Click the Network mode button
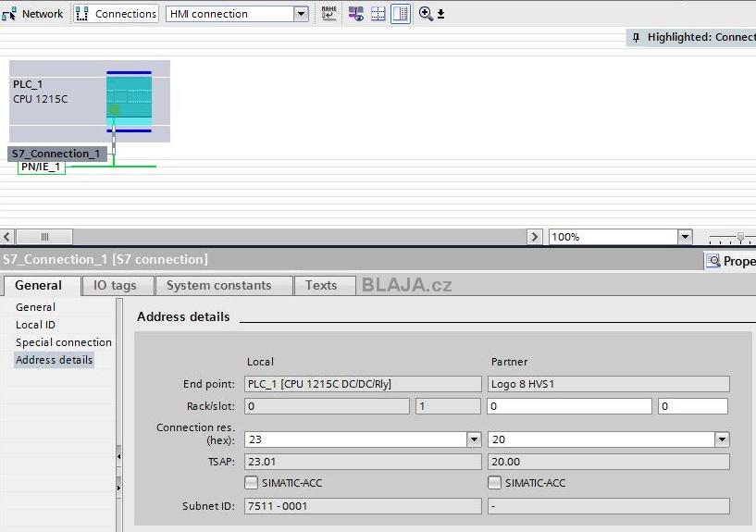 [x=32, y=14]
